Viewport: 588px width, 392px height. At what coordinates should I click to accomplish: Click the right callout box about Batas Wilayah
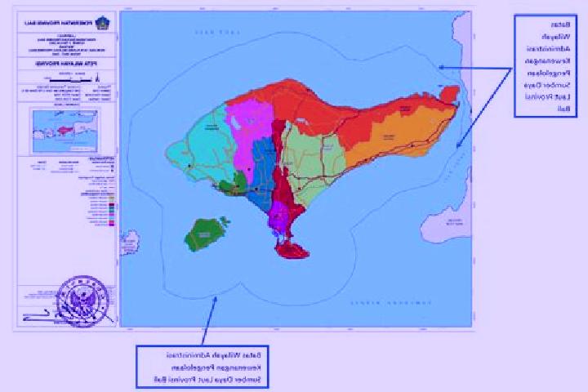tap(546, 66)
